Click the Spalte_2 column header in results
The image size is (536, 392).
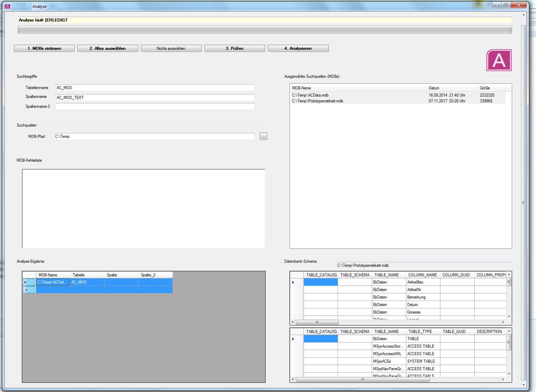pyautogui.click(x=155, y=275)
